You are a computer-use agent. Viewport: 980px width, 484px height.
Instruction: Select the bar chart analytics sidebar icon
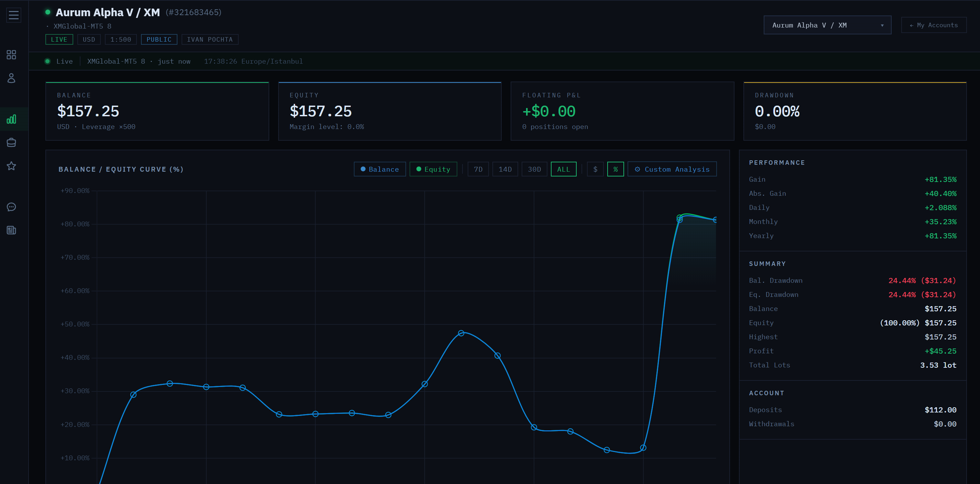coord(11,119)
